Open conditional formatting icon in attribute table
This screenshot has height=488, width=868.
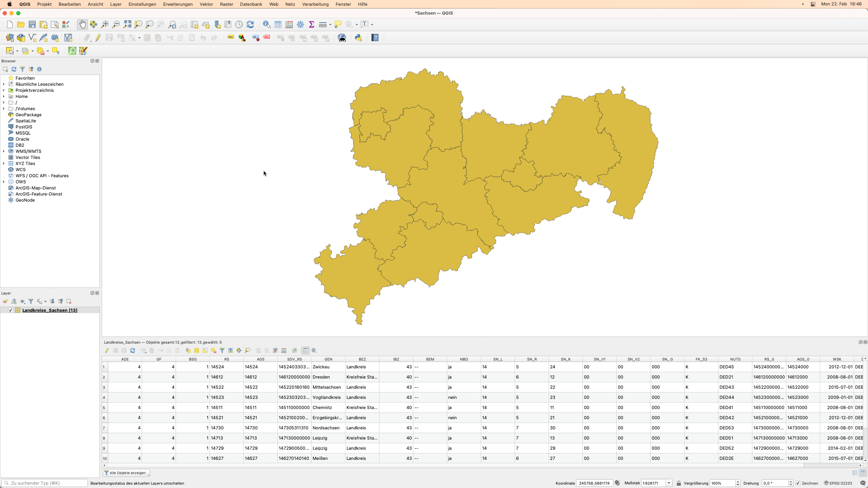[x=295, y=350]
